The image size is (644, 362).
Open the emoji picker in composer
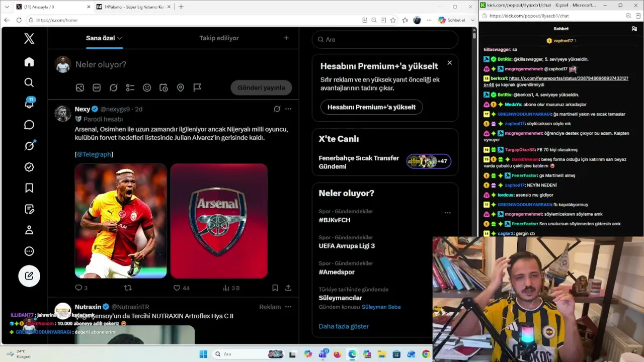pyautogui.click(x=147, y=87)
